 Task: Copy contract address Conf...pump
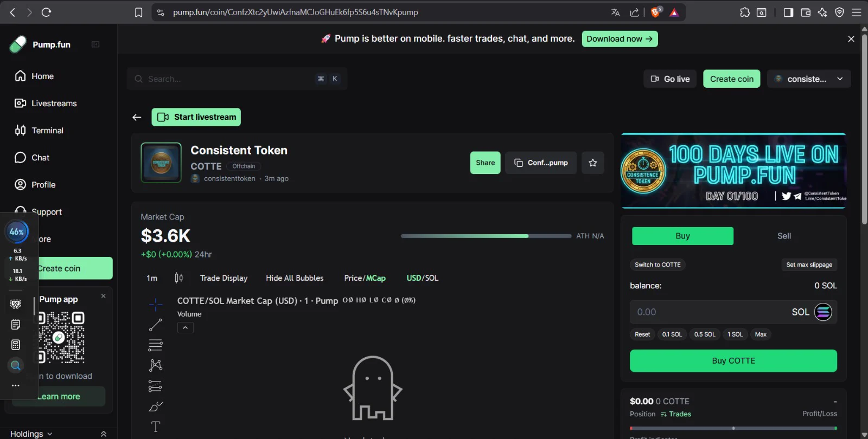click(541, 163)
